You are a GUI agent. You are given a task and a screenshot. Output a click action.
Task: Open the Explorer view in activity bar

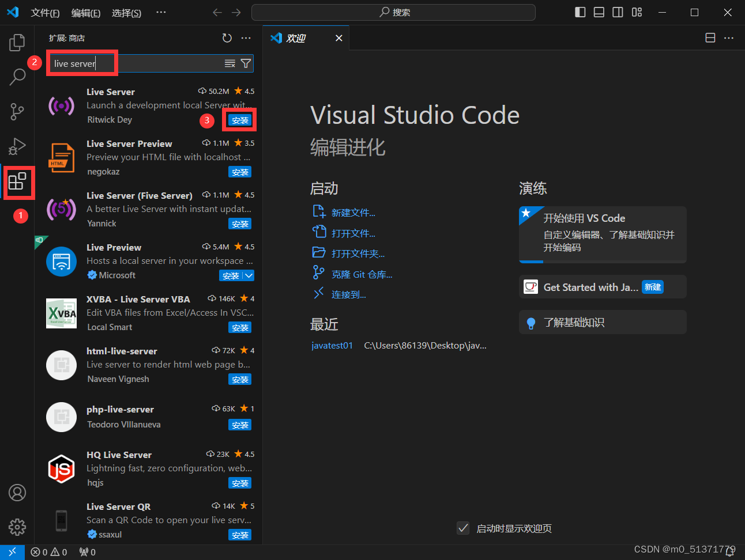[17, 42]
